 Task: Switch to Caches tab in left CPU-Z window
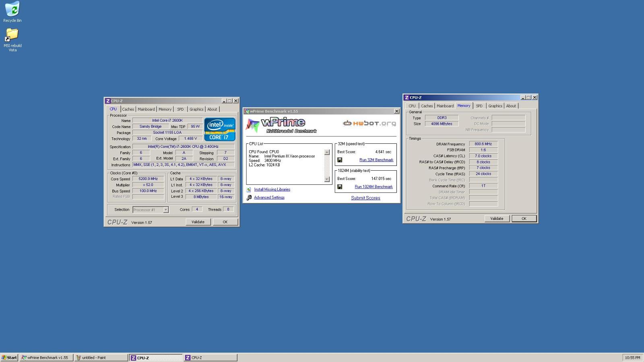(128, 110)
